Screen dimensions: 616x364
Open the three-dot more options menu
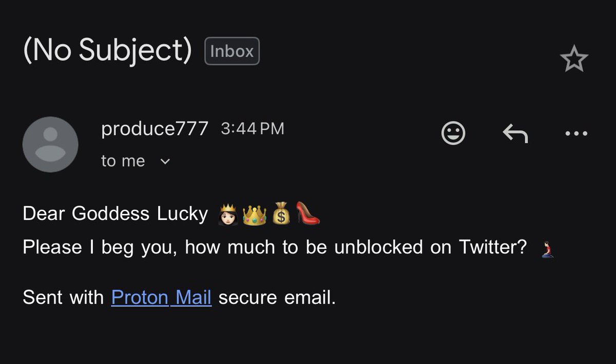pos(576,134)
